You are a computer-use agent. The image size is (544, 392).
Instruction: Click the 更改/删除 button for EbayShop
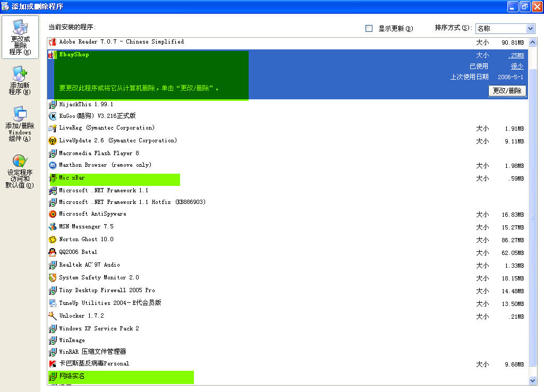click(x=507, y=90)
